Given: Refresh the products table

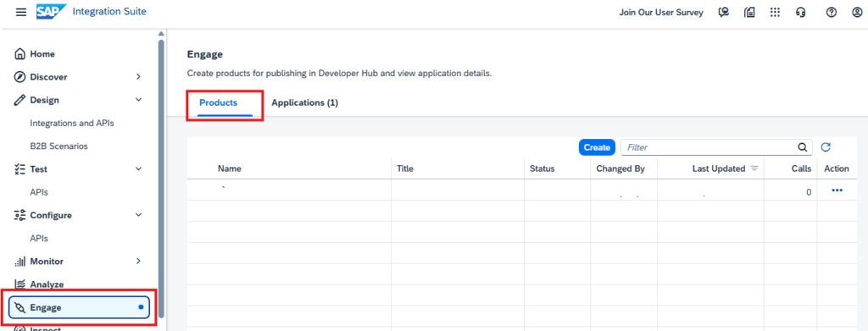Looking at the screenshot, I should coord(826,147).
